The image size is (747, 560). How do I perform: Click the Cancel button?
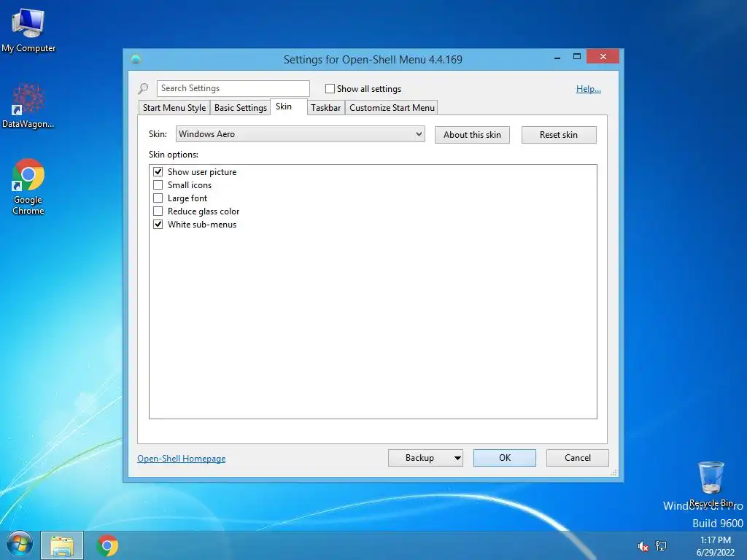[578, 458]
